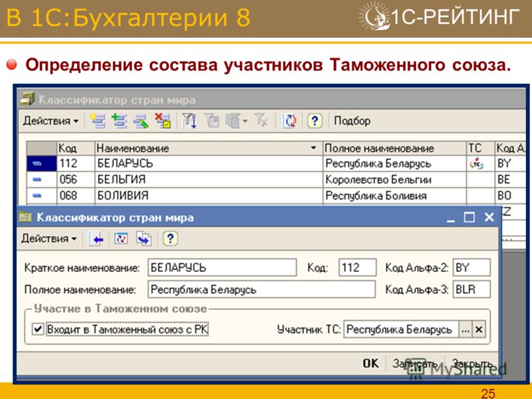Click ТС column header

(480, 148)
